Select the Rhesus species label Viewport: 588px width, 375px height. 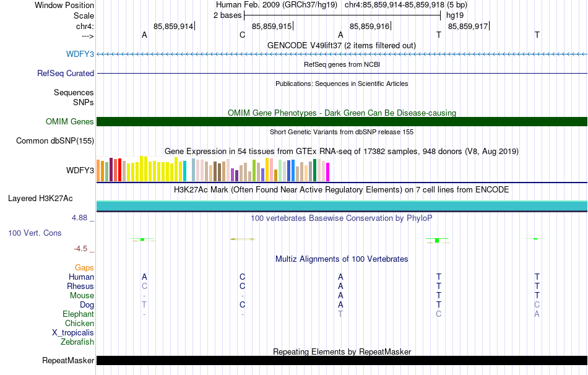pos(80,286)
